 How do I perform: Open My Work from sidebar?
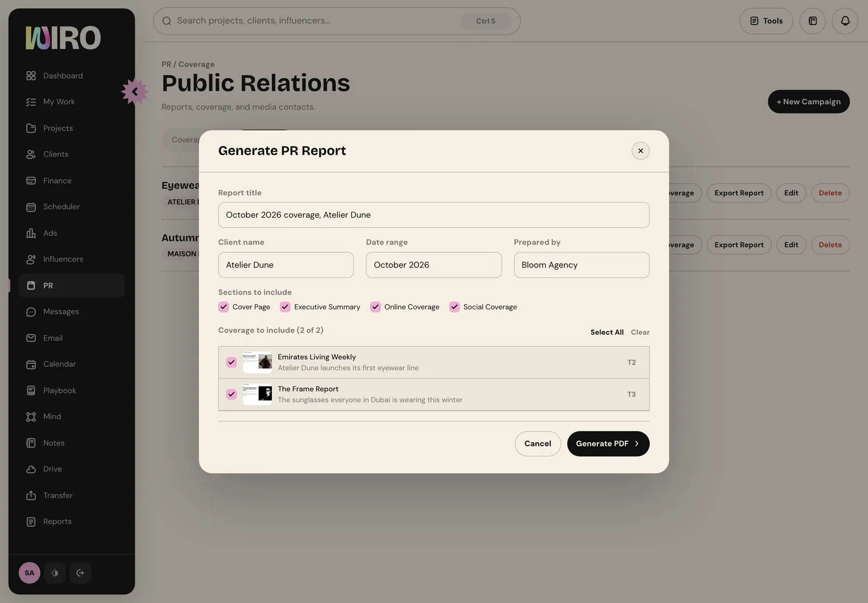point(59,101)
